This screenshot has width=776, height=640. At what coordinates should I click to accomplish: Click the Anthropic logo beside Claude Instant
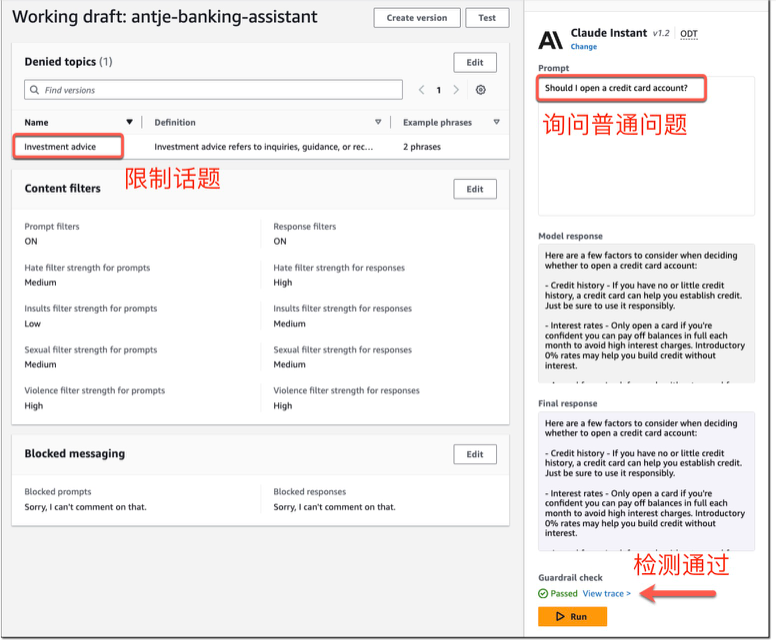[x=551, y=40]
